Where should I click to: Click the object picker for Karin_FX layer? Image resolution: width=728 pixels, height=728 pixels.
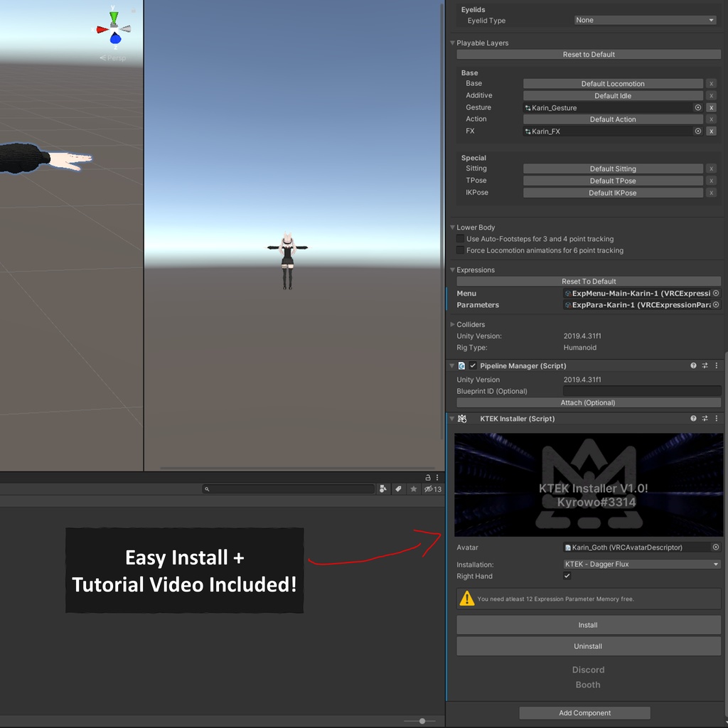pyautogui.click(x=699, y=131)
